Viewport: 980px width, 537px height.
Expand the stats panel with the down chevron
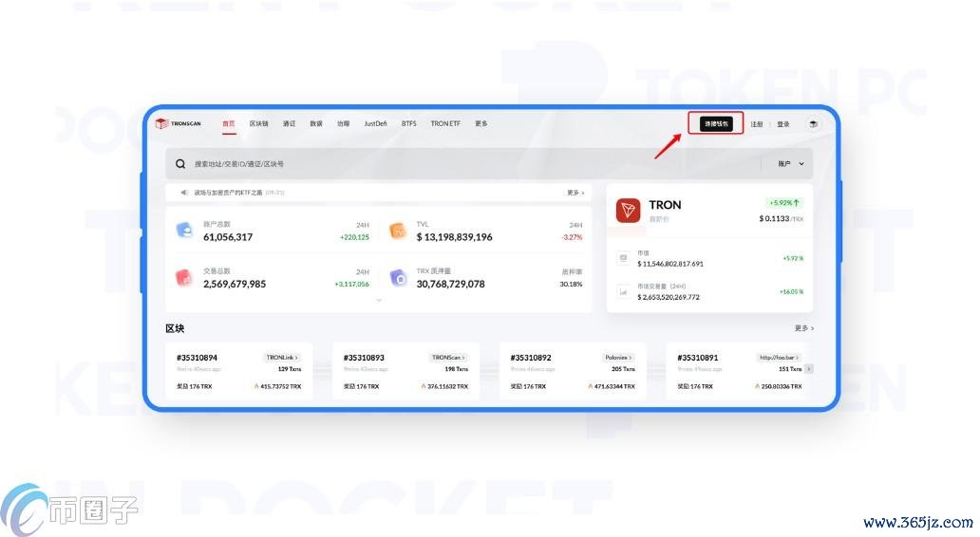379,301
